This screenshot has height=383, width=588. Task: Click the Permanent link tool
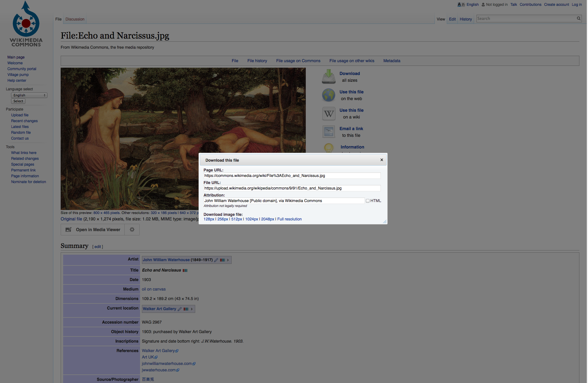23,170
